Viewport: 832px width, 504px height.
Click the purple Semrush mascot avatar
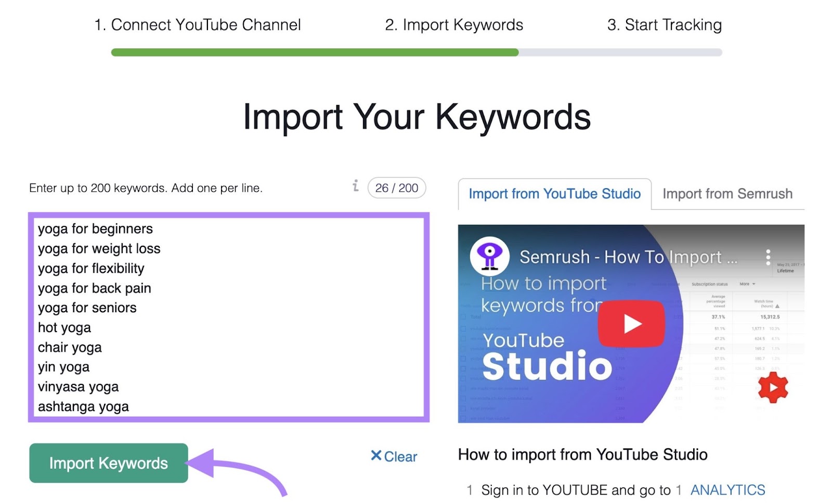pyautogui.click(x=489, y=256)
